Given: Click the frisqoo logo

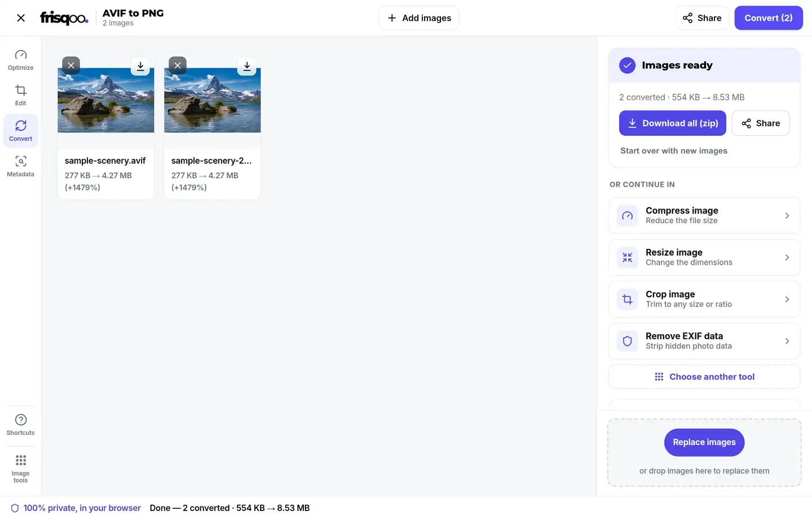Looking at the screenshot, I should [64, 18].
